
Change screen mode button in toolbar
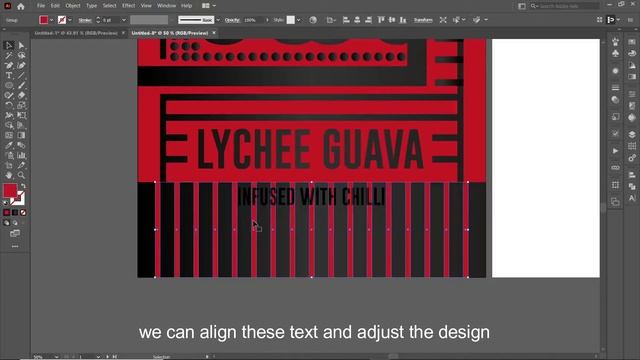click(15, 233)
